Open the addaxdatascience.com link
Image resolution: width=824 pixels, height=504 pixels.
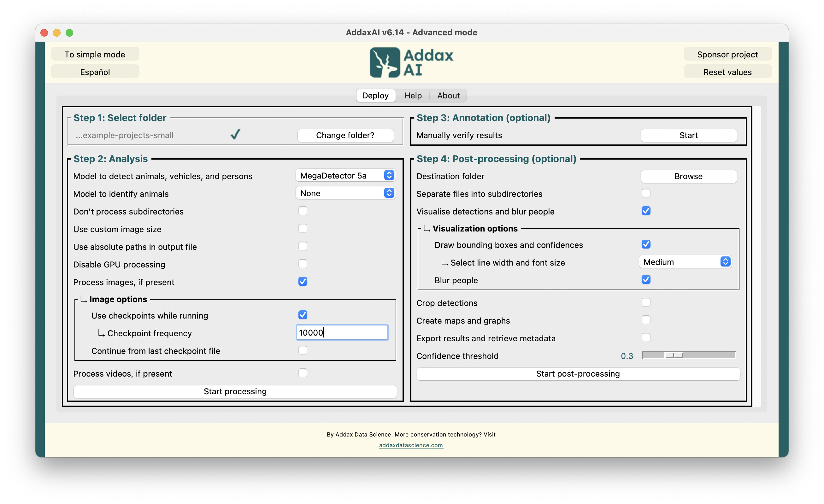411,445
